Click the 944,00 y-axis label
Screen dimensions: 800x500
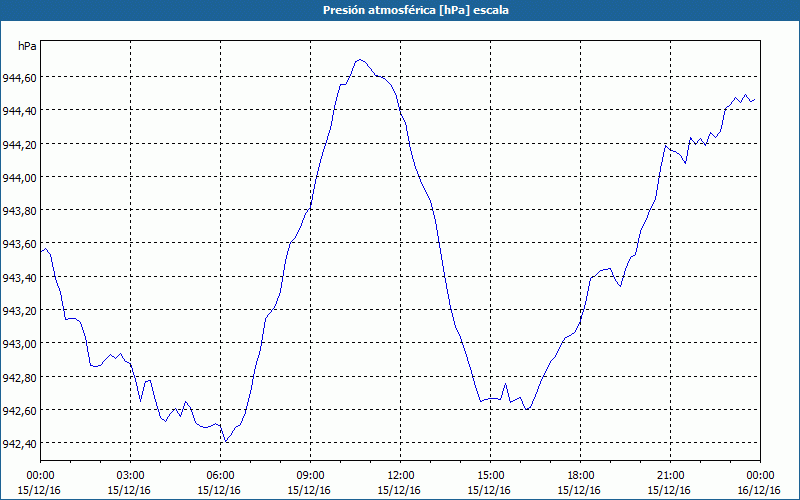click(x=20, y=178)
